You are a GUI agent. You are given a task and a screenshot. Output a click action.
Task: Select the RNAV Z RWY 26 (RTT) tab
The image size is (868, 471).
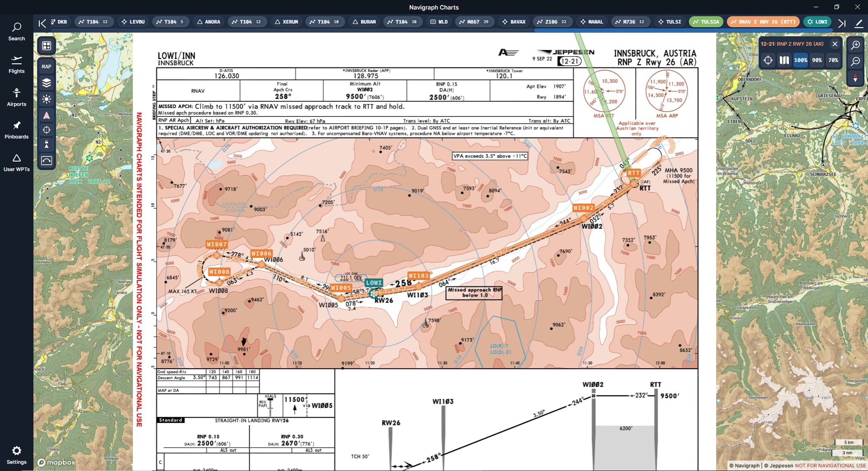click(763, 22)
